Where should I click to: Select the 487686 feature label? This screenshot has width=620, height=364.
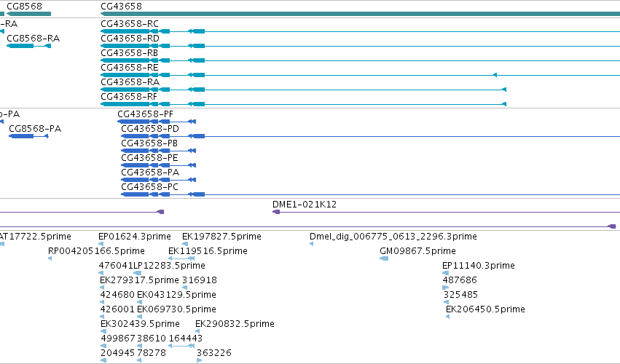tap(460, 280)
